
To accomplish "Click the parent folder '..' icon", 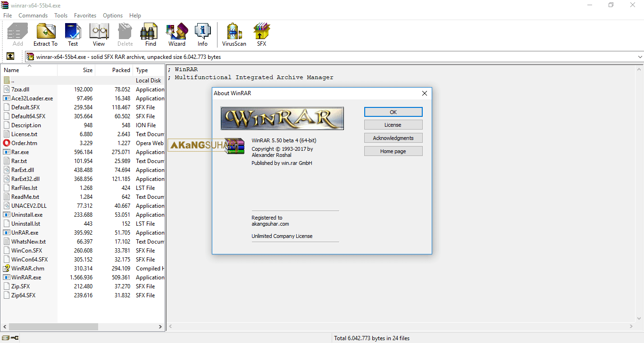I will click(x=7, y=81).
